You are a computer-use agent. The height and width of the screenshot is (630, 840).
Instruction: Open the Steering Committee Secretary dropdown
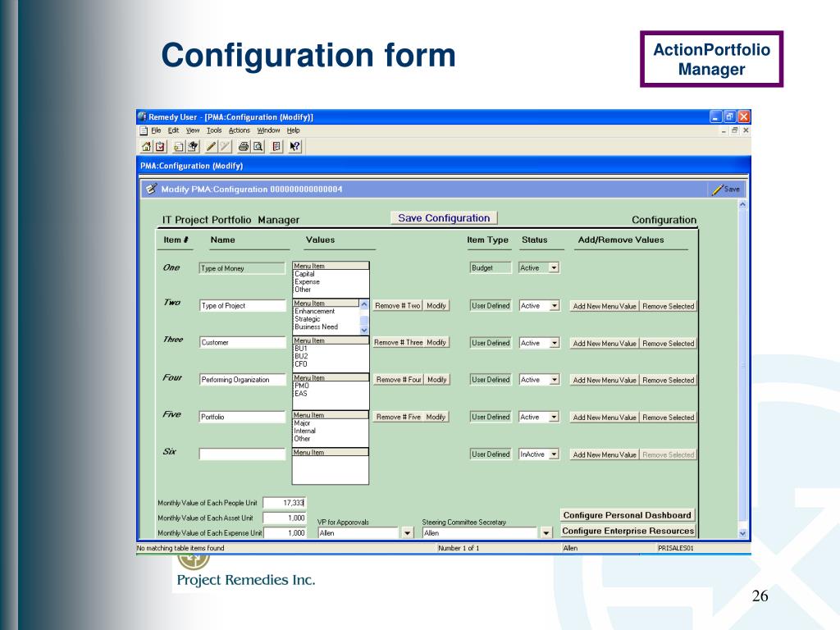546,533
